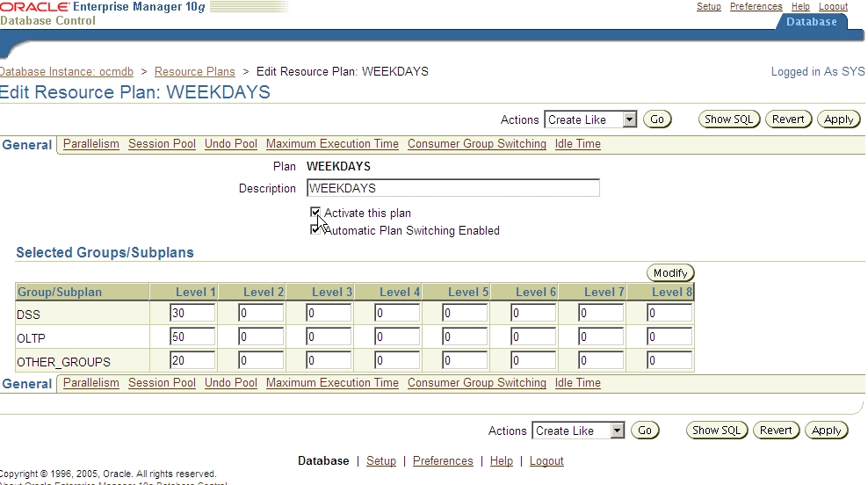The height and width of the screenshot is (485, 868).
Task: Open the footer Preferences link
Action: 443,461
